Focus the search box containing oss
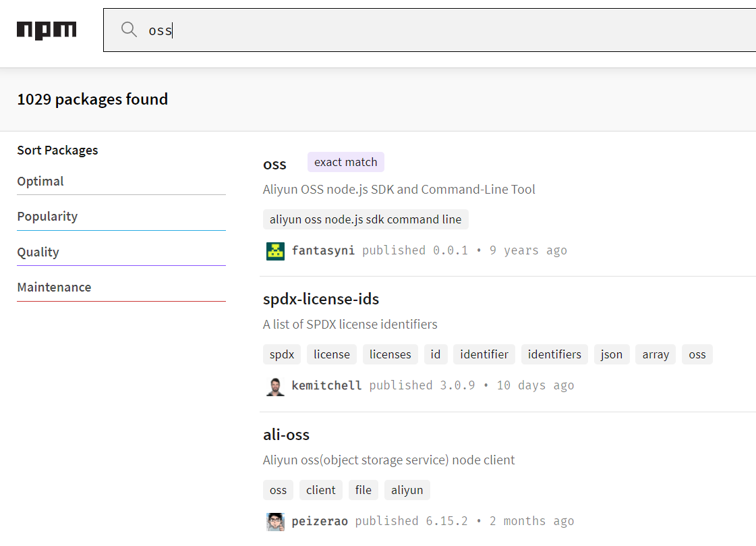Image resolution: width=756 pixels, height=546 pixels. pyautogui.click(x=430, y=30)
